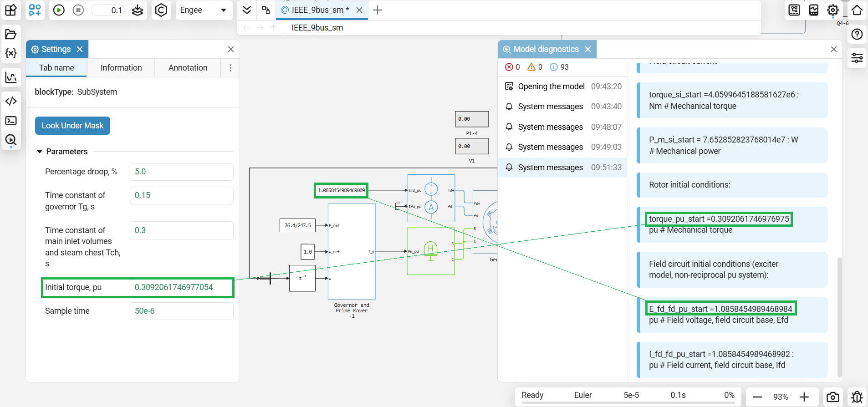The width and height of the screenshot is (868, 407).
Task: Switch to the Information tab
Action: (121, 68)
